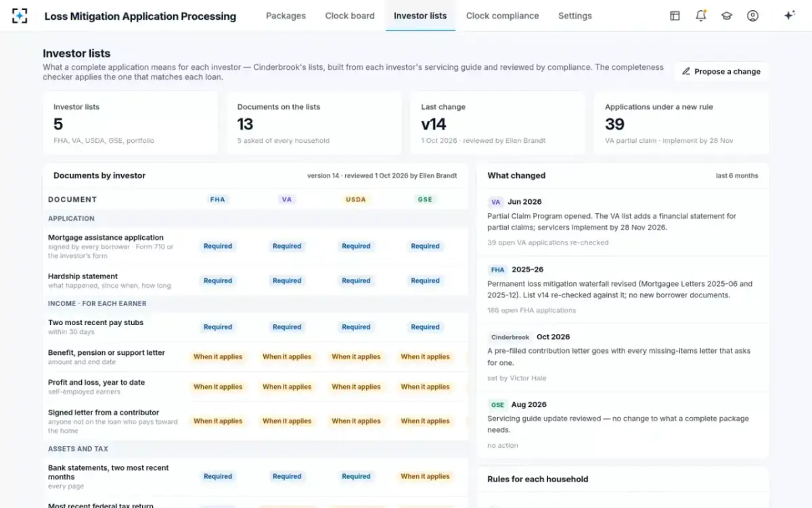This screenshot has width=812, height=508.
Task: Open the FHA 2025–26 change entry
Action: tap(623, 290)
